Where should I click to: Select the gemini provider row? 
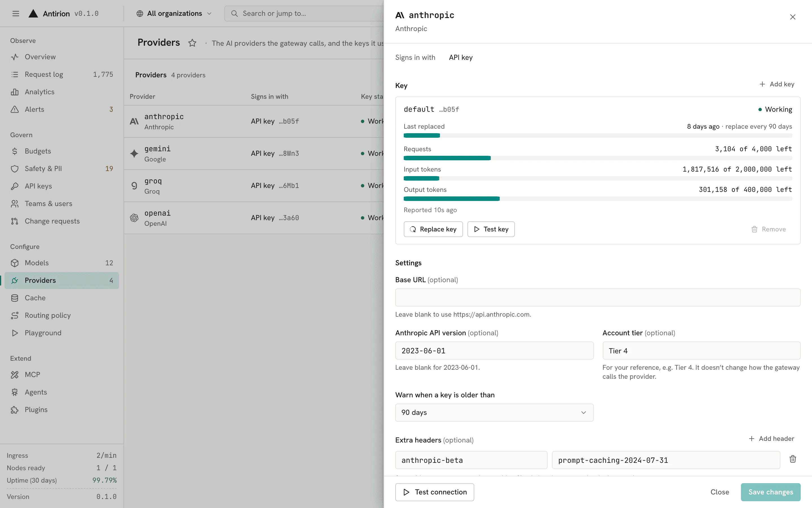254,154
